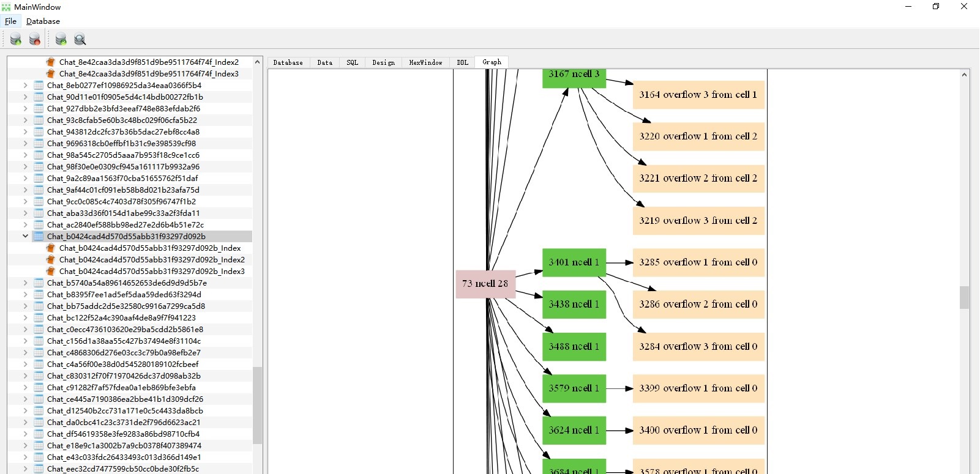Click '3286 overflow 2 from cell 0' node
980x474 pixels.
pos(698,304)
